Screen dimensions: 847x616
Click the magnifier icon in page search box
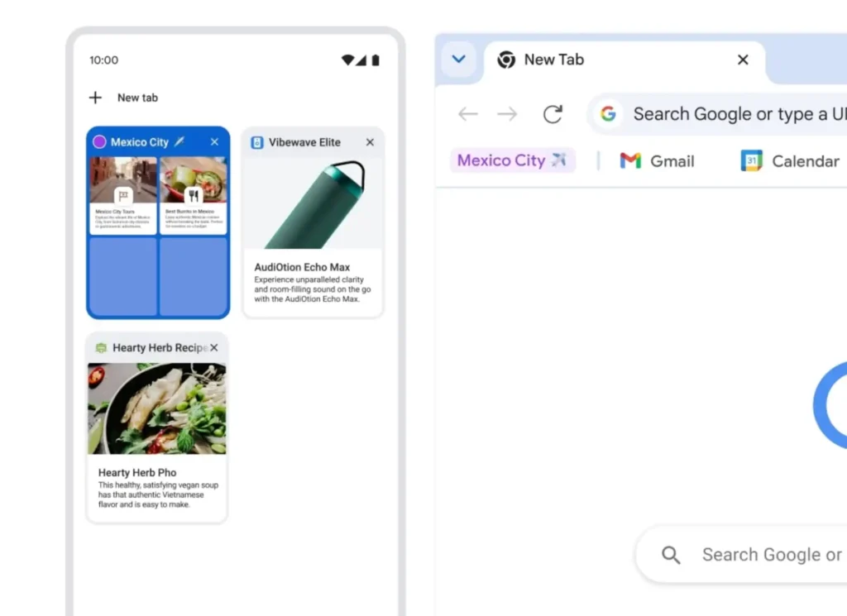click(x=671, y=555)
